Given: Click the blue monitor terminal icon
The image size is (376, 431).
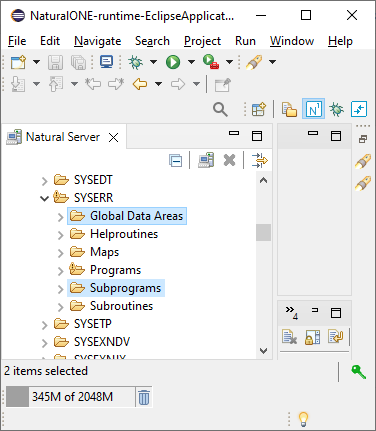Looking at the screenshot, I should [106, 62].
